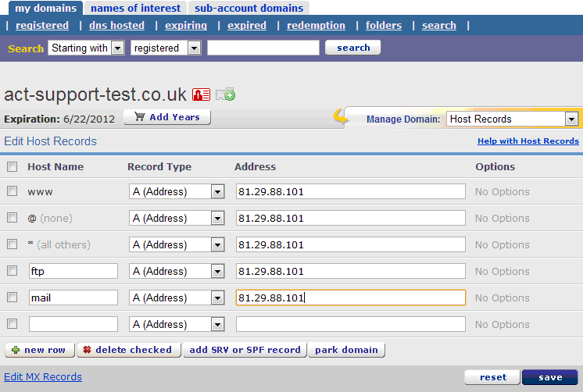Image resolution: width=583 pixels, height=392 pixels.
Task: Add a new row with plus button
Action: point(39,350)
